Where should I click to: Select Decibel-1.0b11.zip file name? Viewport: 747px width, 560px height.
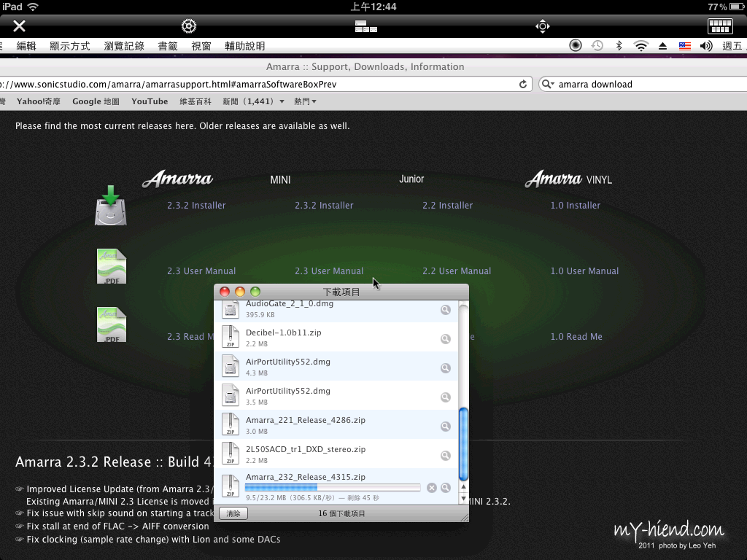pyautogui.click(x=284, y=332)
